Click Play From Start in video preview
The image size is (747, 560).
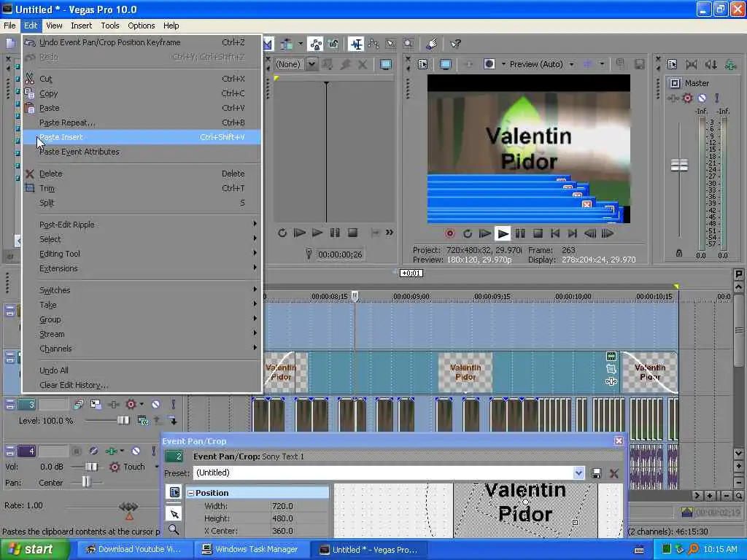pos(485,233)
